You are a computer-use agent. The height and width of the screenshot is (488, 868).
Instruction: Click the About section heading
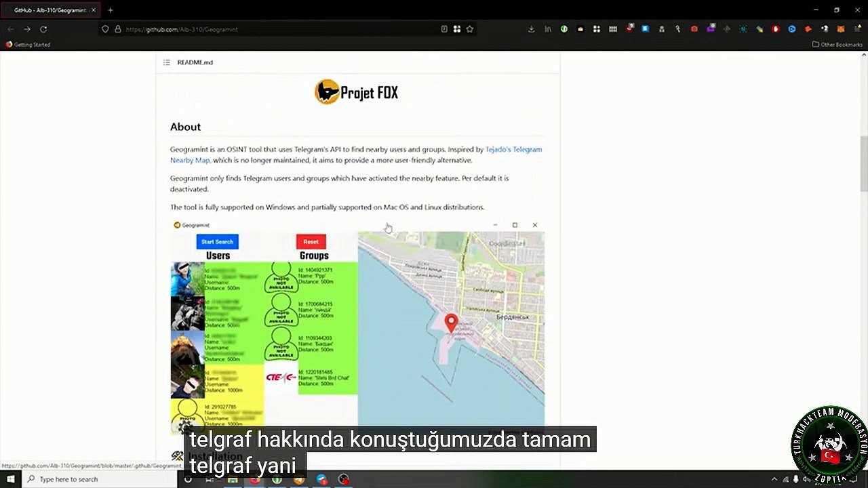(x=185, y=127)
